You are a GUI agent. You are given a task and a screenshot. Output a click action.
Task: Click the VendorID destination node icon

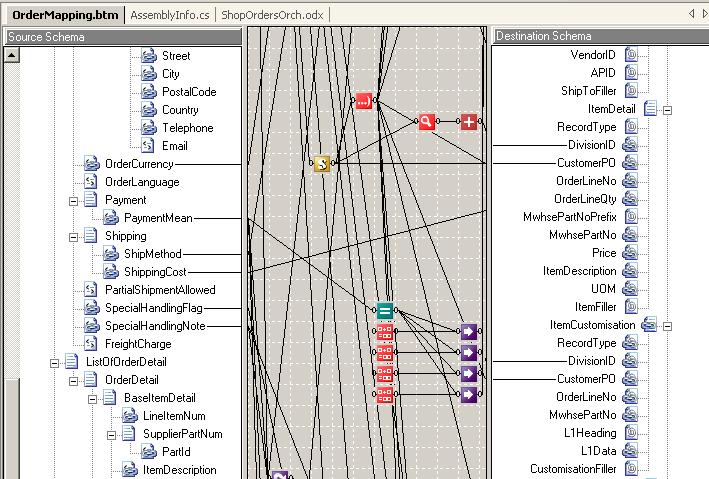coord(631,55)
